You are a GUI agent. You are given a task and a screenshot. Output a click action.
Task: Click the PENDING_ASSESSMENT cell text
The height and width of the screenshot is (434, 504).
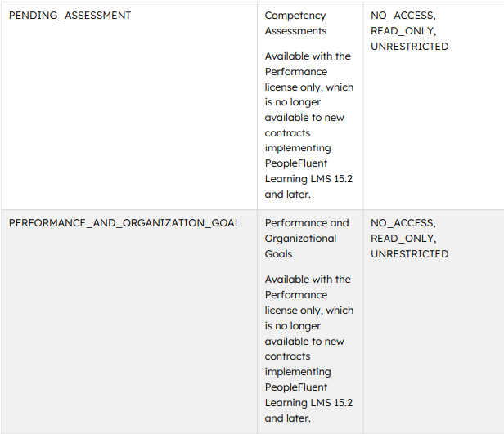70,16
